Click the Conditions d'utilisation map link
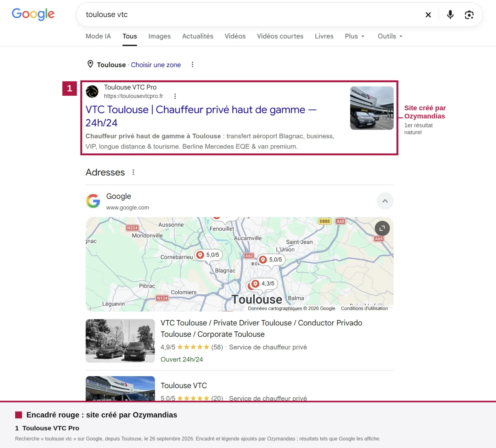The width and height of the screenshot is (496, 448). tap(364, 308)
